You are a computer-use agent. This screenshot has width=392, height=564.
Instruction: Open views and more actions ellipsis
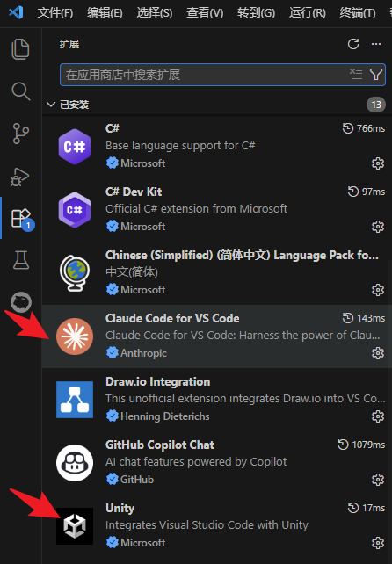376,44
